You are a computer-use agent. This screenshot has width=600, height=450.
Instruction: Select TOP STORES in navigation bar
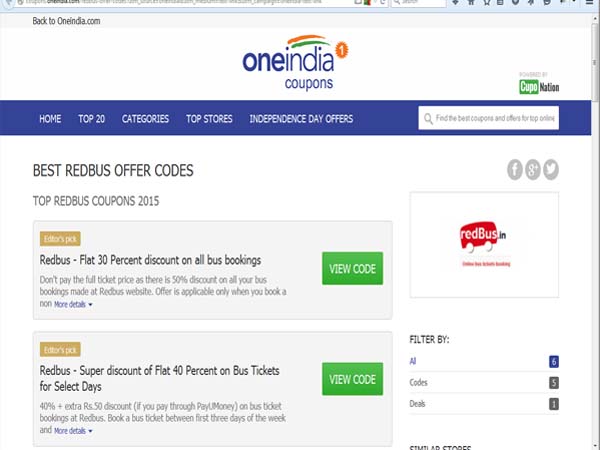tap(209, 119)
